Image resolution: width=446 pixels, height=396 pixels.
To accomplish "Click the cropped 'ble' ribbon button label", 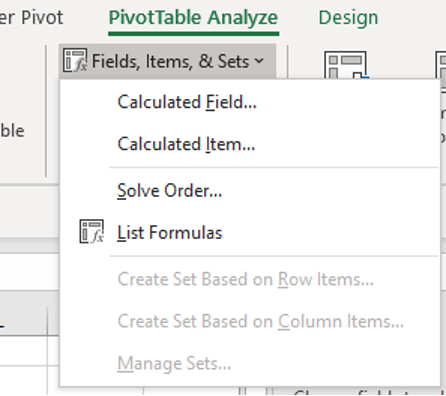I will tap(12, 131).
